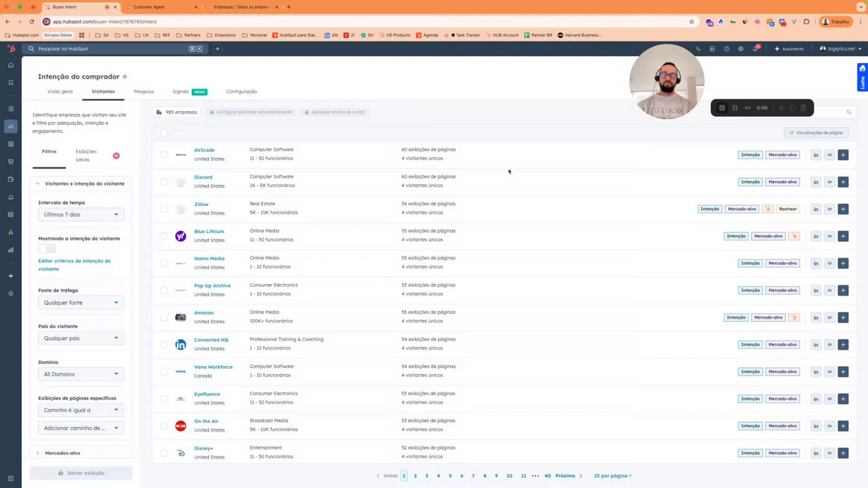Open the calling phone icon in top bar
This screenshot has height=488, width=868.
tap(698, 49)
